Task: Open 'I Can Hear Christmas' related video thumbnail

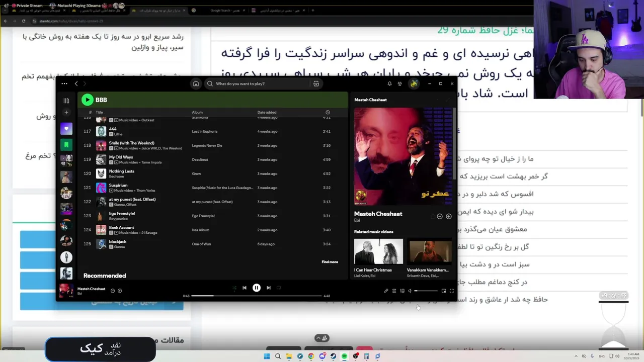Action: [378, 251]
